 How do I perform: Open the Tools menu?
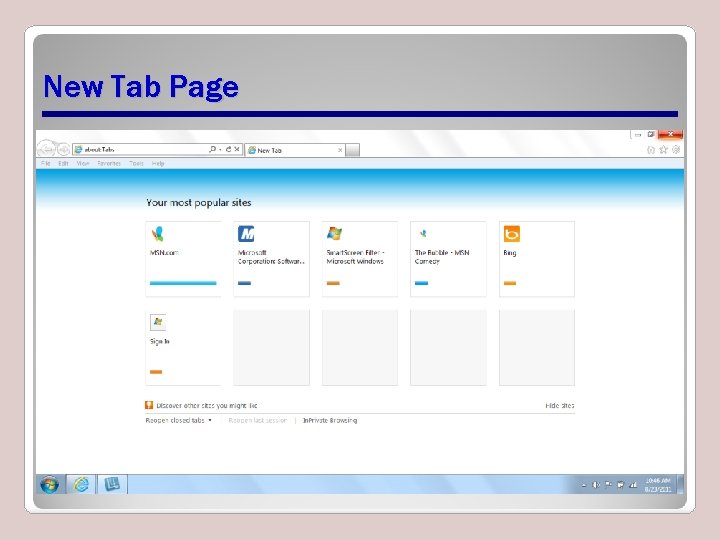136,163
